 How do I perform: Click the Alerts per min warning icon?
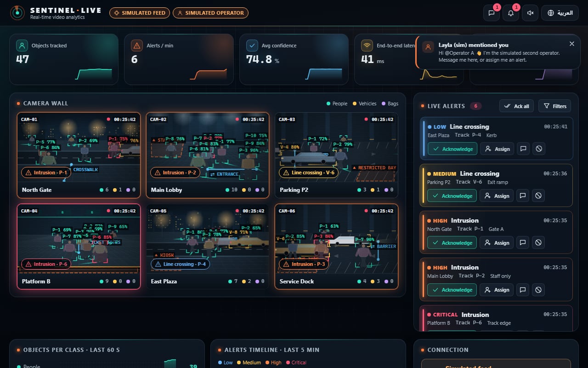137,46
